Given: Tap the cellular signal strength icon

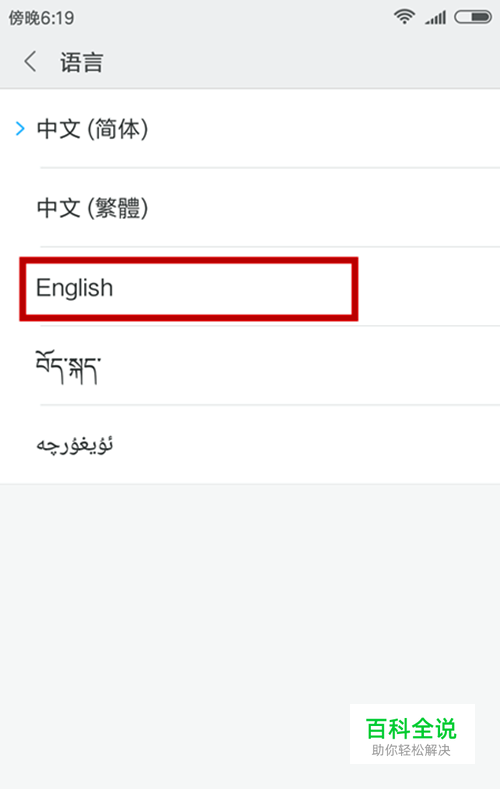Looking at the screenshot, I should 436,18.
